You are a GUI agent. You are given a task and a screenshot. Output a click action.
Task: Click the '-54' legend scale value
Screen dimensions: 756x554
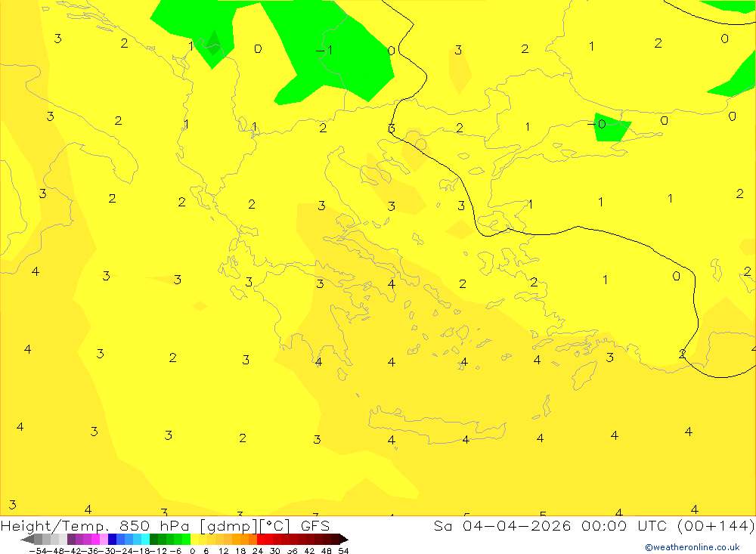pyautogui.click(x=38, y=551)
